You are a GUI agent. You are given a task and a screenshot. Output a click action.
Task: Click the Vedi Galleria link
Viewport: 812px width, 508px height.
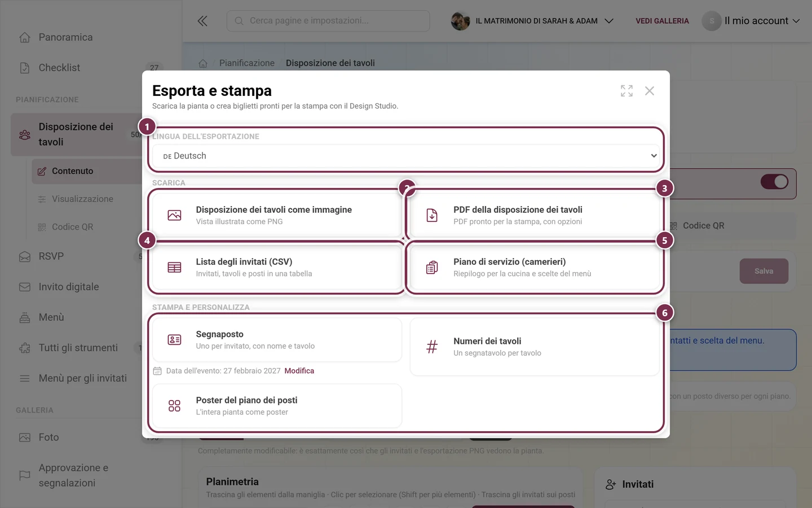tap(663, 21)
